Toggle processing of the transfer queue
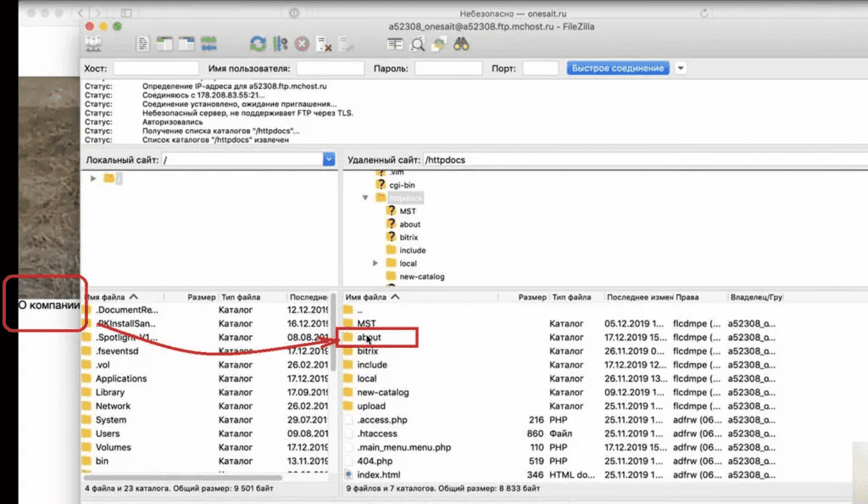The image size is (868, 504). 280,44
